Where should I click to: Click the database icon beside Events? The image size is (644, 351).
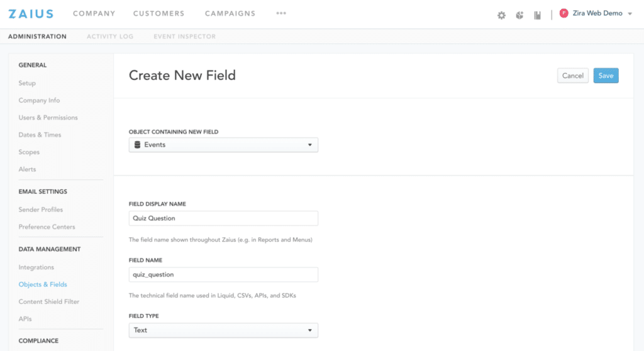(137, 145)
